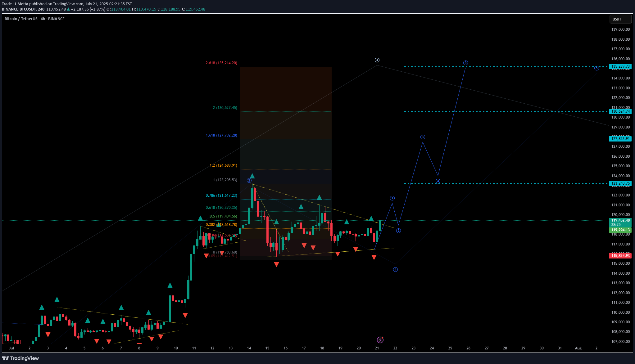The width and height of the screenshot is (635, 364).
Task: Click the red 115,824.93 price tag
Action: pyautogui.click(x=620, y=256)
